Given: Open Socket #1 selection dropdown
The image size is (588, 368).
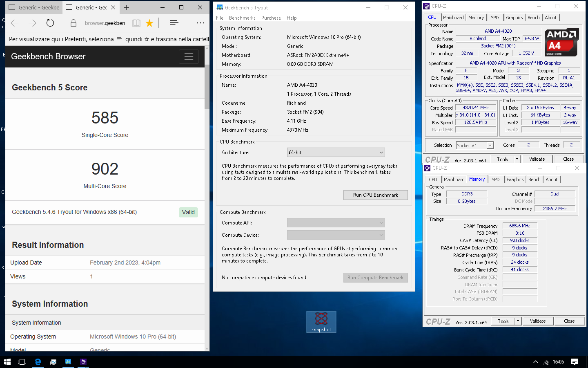Looking at the screenshot, I should [x=475, y=145].
